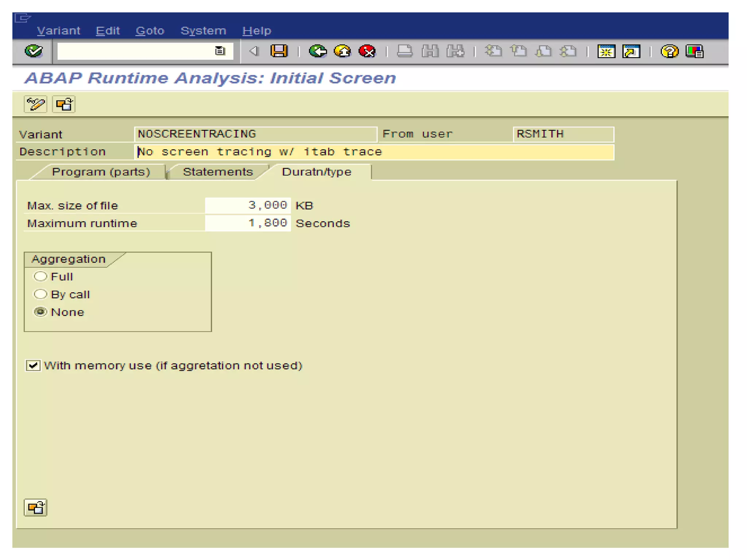Select the By call aggregation option

pos(40,294)
